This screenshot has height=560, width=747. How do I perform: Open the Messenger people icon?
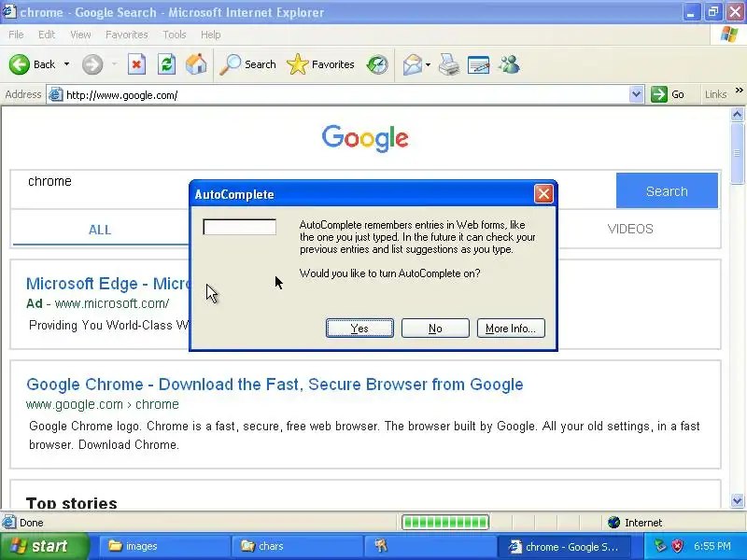(x=509, y=64)
